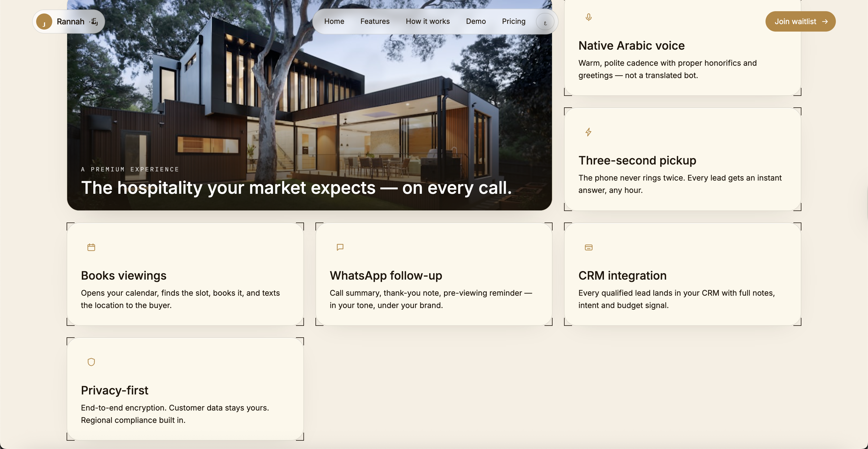Click the calendar icon on Books viewings
Viewport: 868px width, 449px height.
click(x=91, y=247)
